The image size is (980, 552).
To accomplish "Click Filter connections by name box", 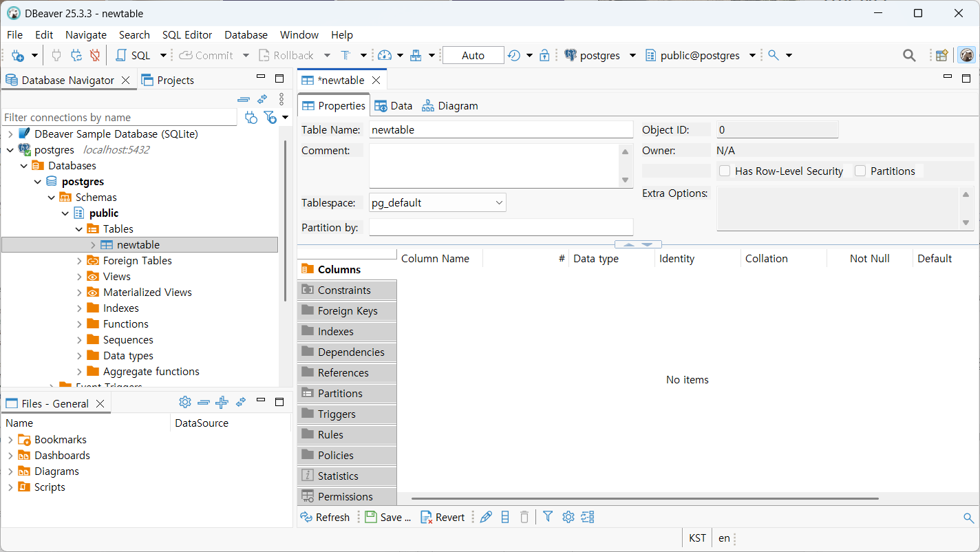I will pos(120,117).
